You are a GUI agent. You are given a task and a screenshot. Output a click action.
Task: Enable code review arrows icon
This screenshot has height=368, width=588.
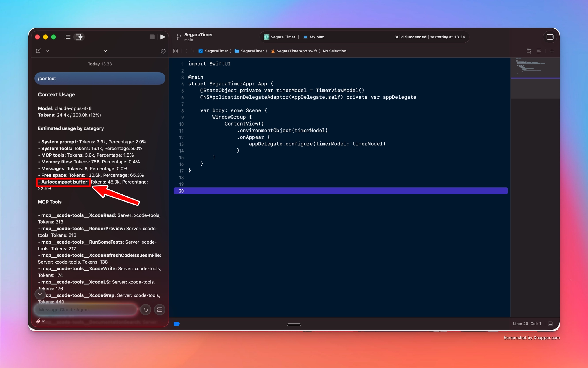pyautogui.click(x=529, y=51)
